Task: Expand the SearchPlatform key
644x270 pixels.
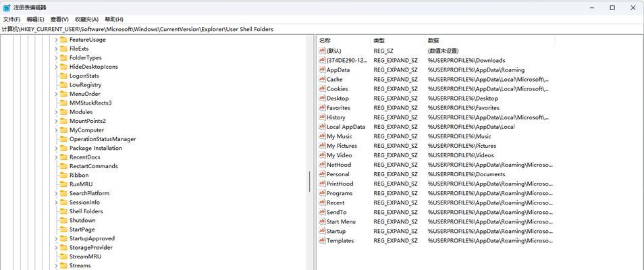Action: (x=56, y=194)
